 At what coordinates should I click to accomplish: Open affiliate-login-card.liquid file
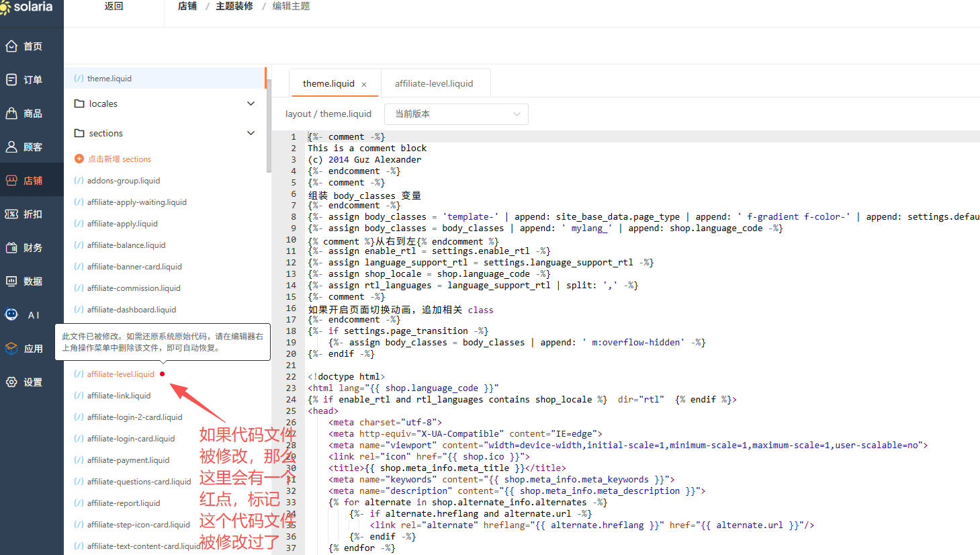[131, 439]
